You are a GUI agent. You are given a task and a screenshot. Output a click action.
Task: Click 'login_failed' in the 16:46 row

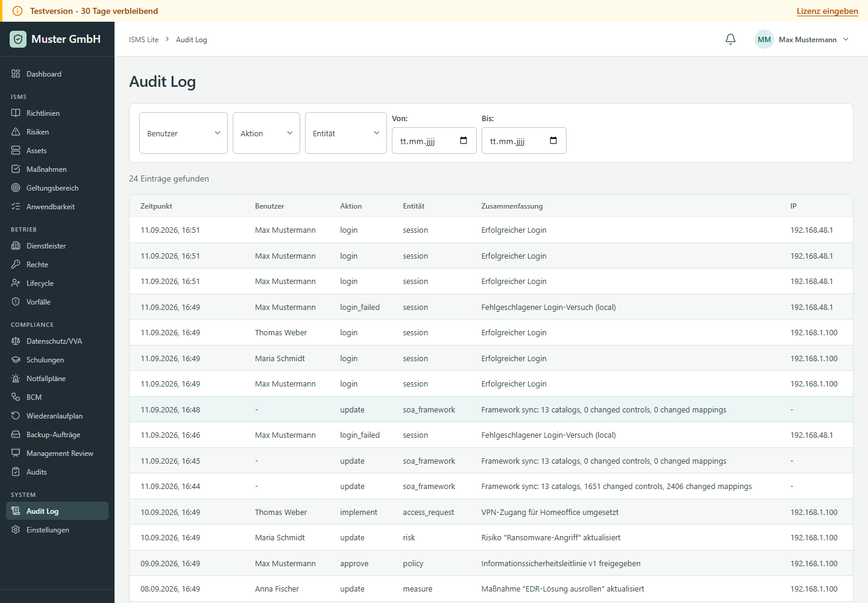click(x=360, y=435)
